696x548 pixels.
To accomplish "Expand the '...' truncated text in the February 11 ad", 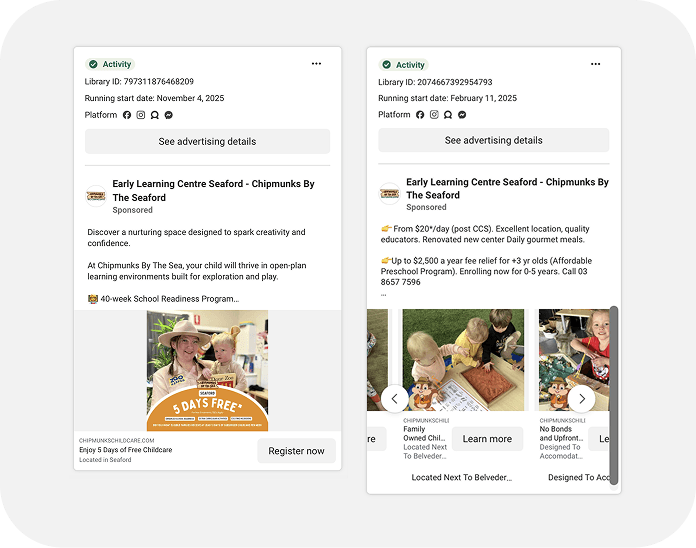I will 383,295.
